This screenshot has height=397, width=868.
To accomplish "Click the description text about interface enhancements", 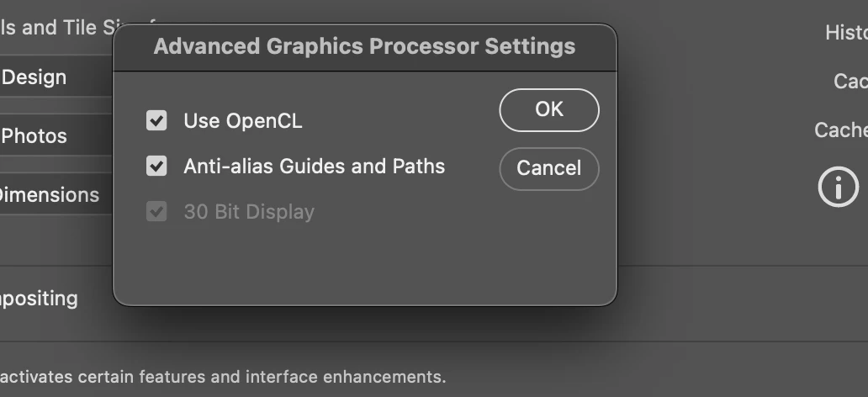I will pyautogui.click(x=223, y=376).
